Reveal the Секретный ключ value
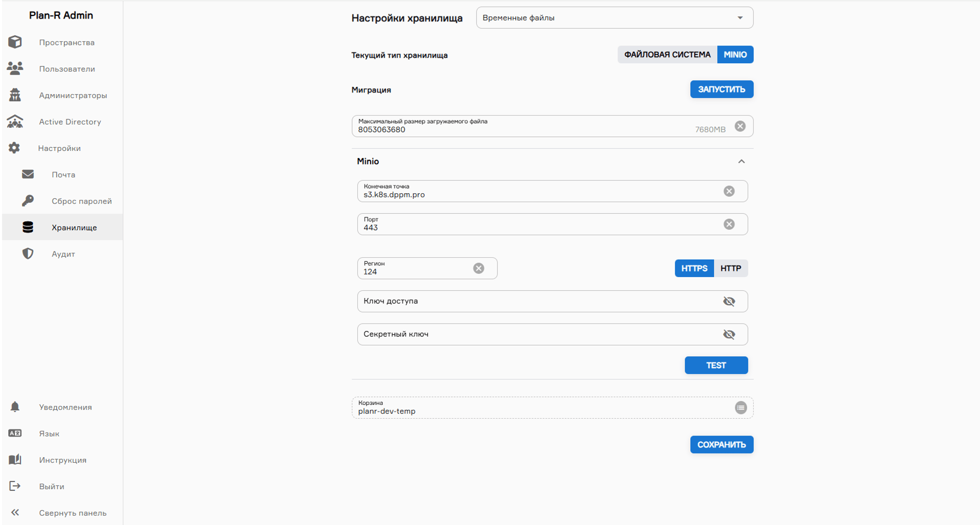 [x=729, y=334]
